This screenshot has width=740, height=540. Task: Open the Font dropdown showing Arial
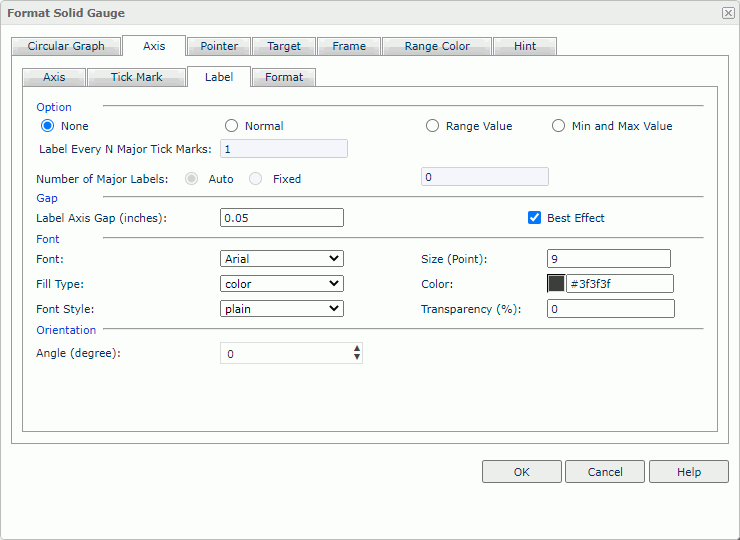281,259
